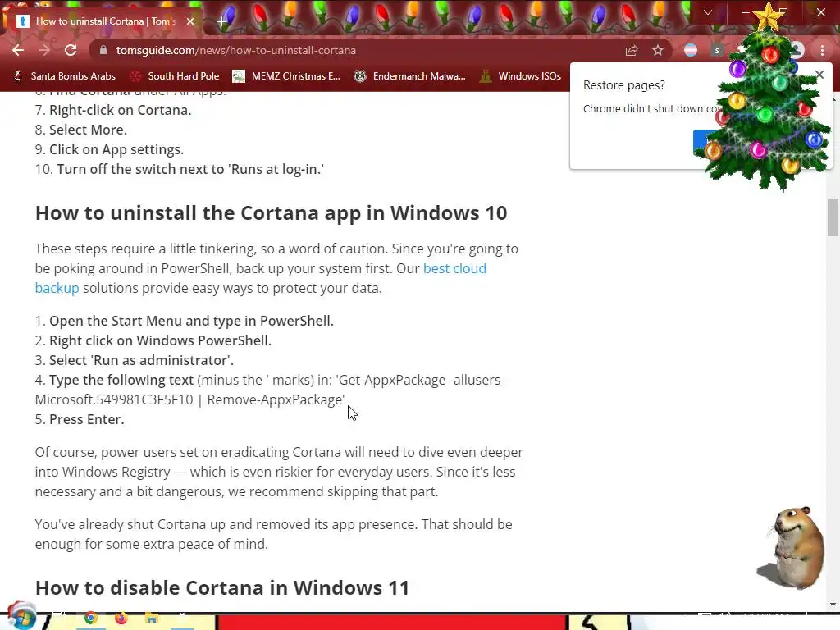Click heading 'How to uninstall the Cortana app in Windows 10'

coord(271,212)
